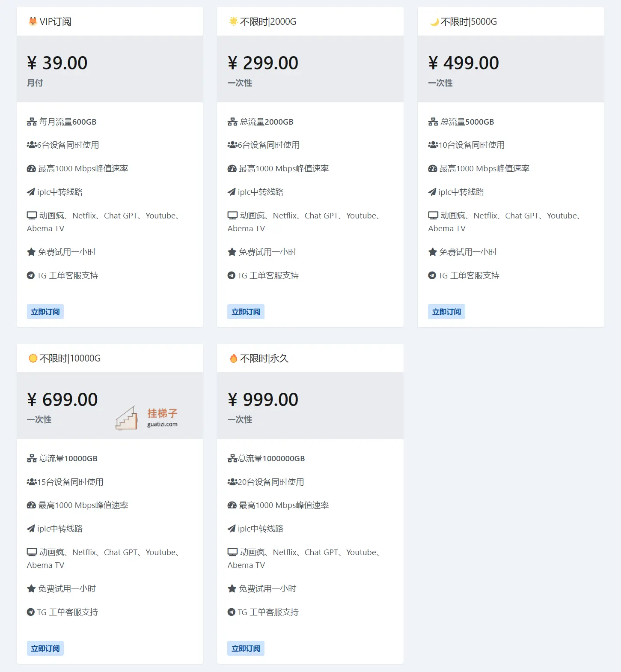The image size is (621, 672).
Task: Click the users icon next to 10台设备同时使用
Action: [x=433, y=145]
